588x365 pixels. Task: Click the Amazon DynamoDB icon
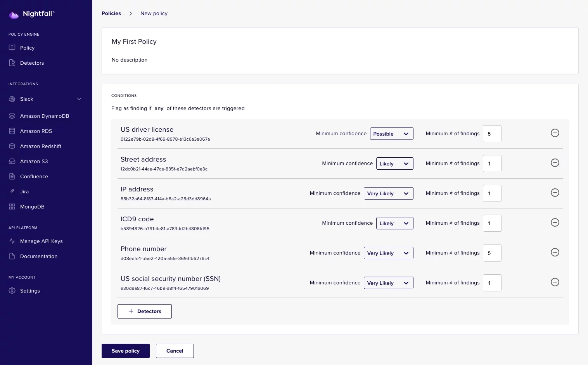(12, 116)
